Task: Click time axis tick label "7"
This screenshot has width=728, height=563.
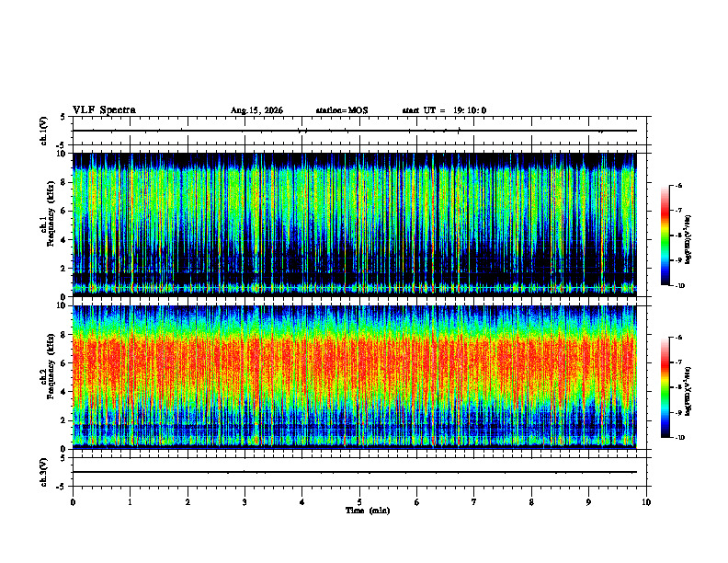Action: pyautogui.click(x=474, y=502)
